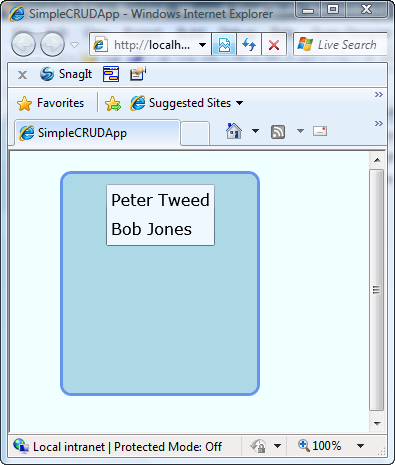Image resolution: width=395 pixels, height=465 pixels.
Task: Open a new blank tab
Action: point(195,134)
